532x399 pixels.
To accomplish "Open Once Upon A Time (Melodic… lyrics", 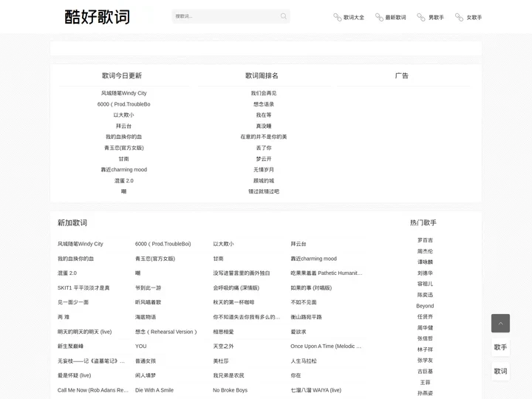I will click(x=326, y=346).
